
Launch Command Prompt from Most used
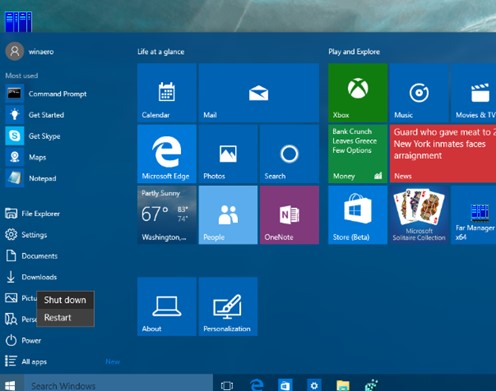(x=46, y=94)
